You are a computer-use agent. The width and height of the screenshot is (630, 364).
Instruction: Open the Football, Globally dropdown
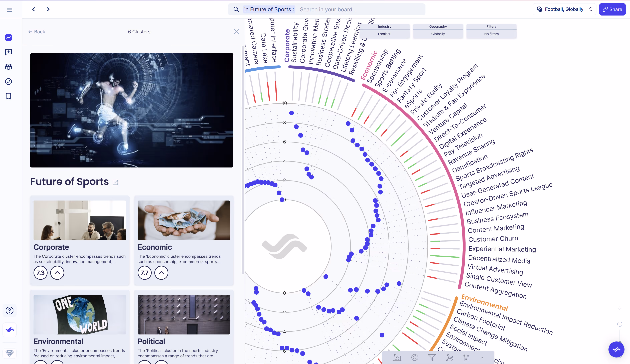pos(564,9)
